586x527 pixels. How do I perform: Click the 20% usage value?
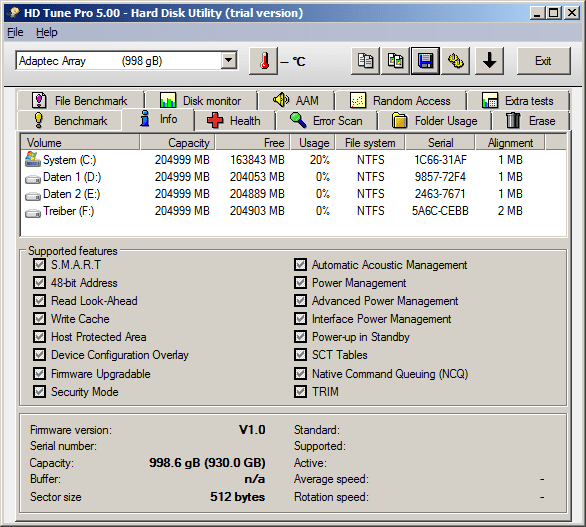click(320, 160)
